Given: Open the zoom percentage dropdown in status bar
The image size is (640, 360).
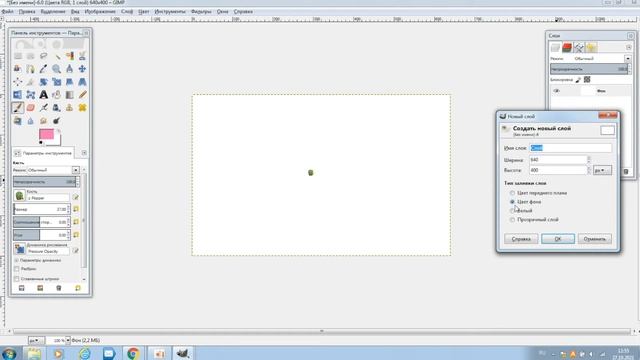Looking at the screenshot, I should (68, 340).
